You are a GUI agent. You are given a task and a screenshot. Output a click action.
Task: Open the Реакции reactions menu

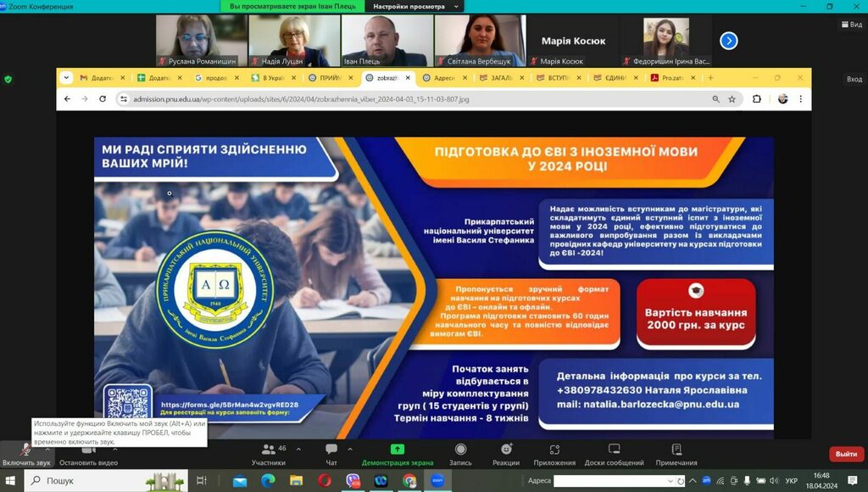coord(506,454)
